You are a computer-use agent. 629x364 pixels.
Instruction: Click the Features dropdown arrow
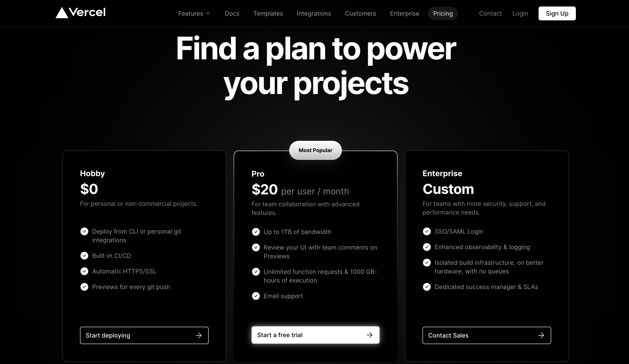pyautogui.click(x=208, y=13)
